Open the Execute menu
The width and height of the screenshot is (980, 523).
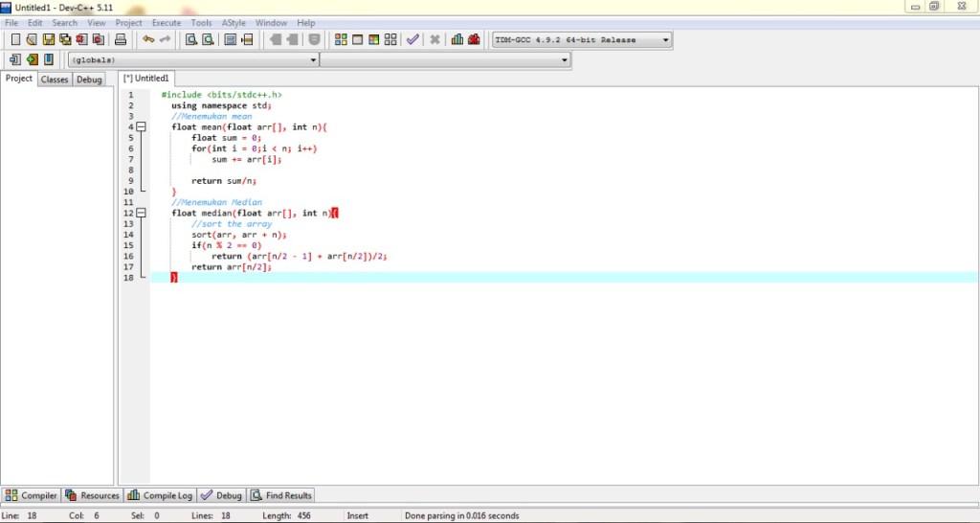(166, 22)
